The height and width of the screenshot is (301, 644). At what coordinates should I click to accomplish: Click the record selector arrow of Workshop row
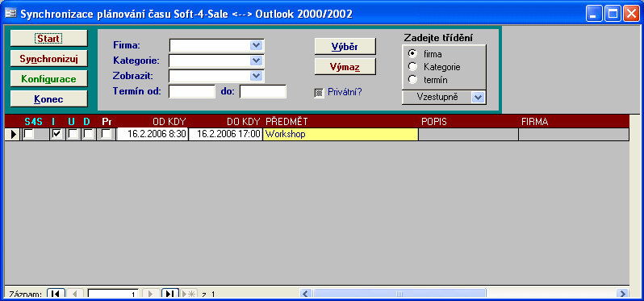(x=13, y=134)
